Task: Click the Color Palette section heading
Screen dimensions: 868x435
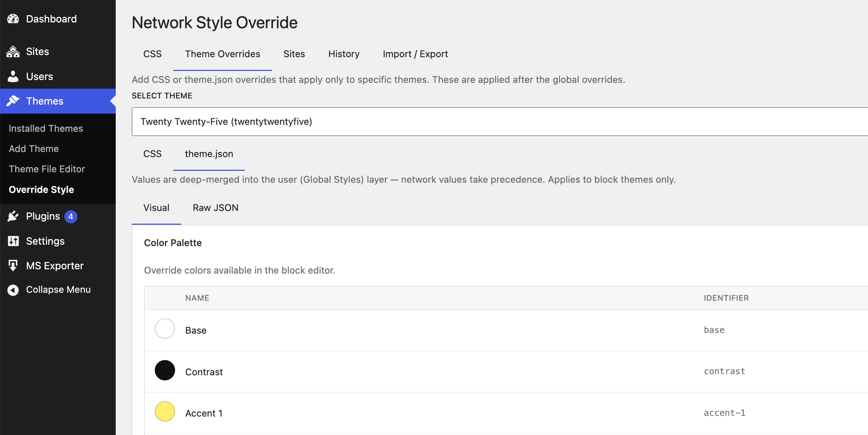Action: (x=173, y=243)
